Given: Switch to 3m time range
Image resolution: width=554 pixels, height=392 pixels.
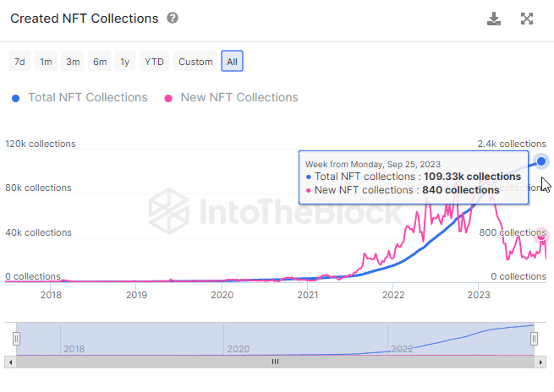Looking at the screenshot, I should [x=73, y=62].
